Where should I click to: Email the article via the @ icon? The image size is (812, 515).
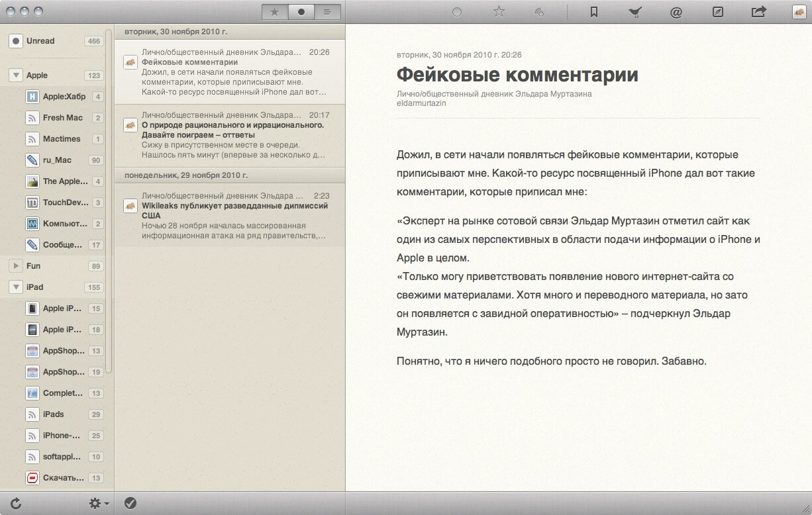676,11
